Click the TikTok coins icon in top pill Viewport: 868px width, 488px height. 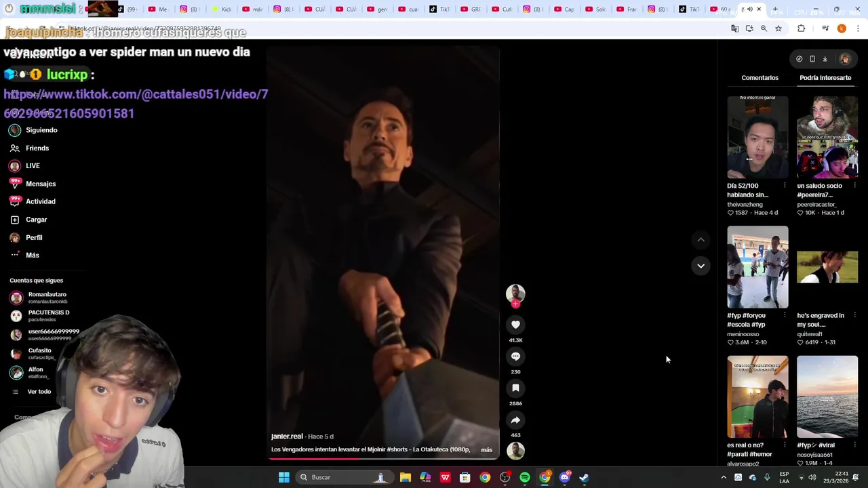click(799, 59)
